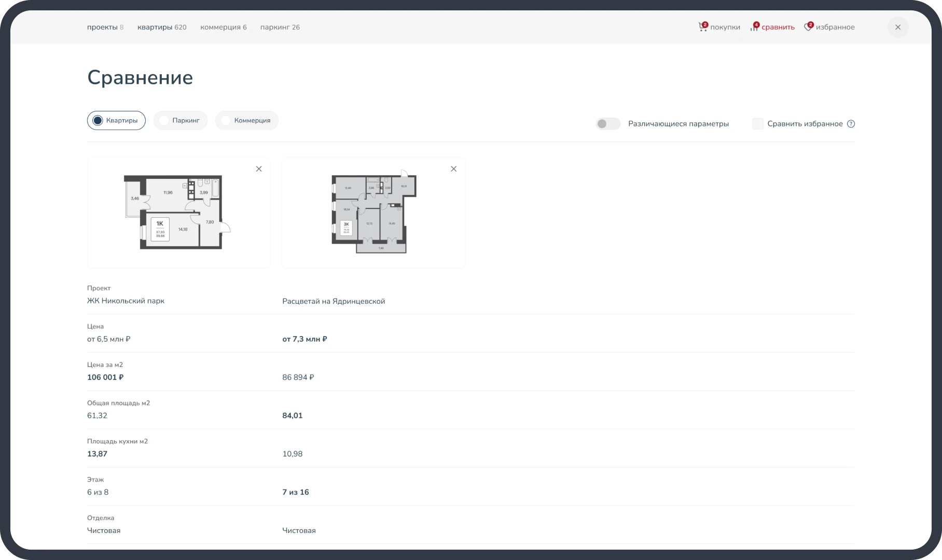Toggle the Различающиеся параметры switch
942x560 pixels.
click(x=608, y=124)
